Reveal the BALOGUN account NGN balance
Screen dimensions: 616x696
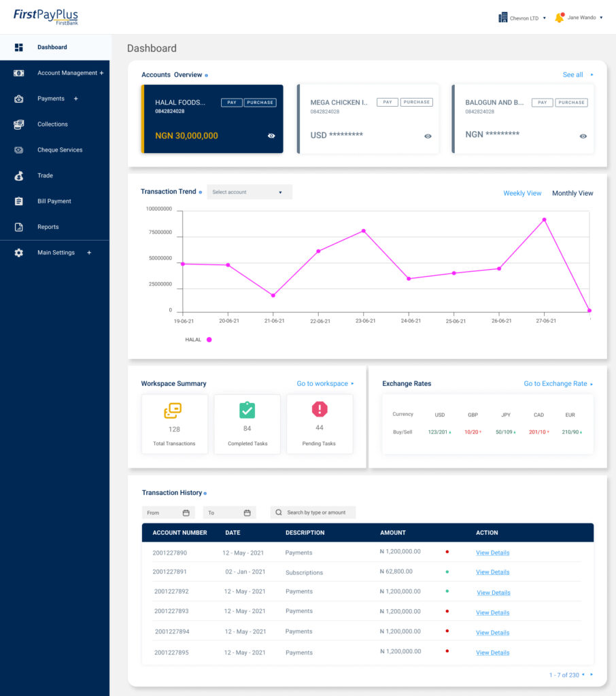[x=583, y=136]
